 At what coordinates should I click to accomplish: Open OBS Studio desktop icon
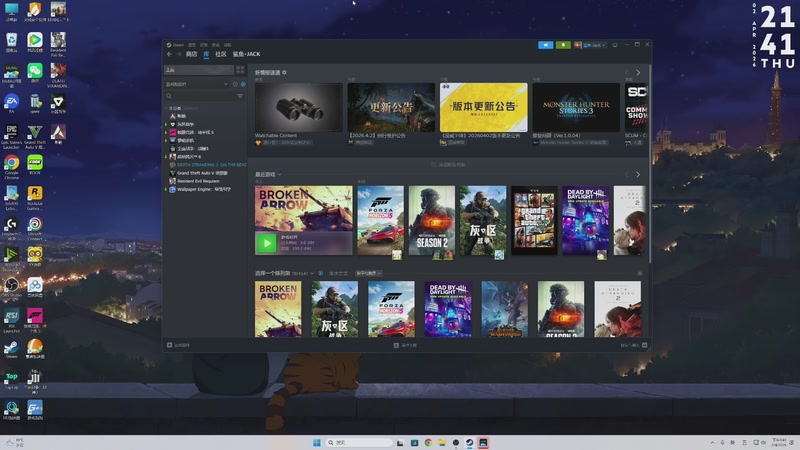[x=11, y=287]
